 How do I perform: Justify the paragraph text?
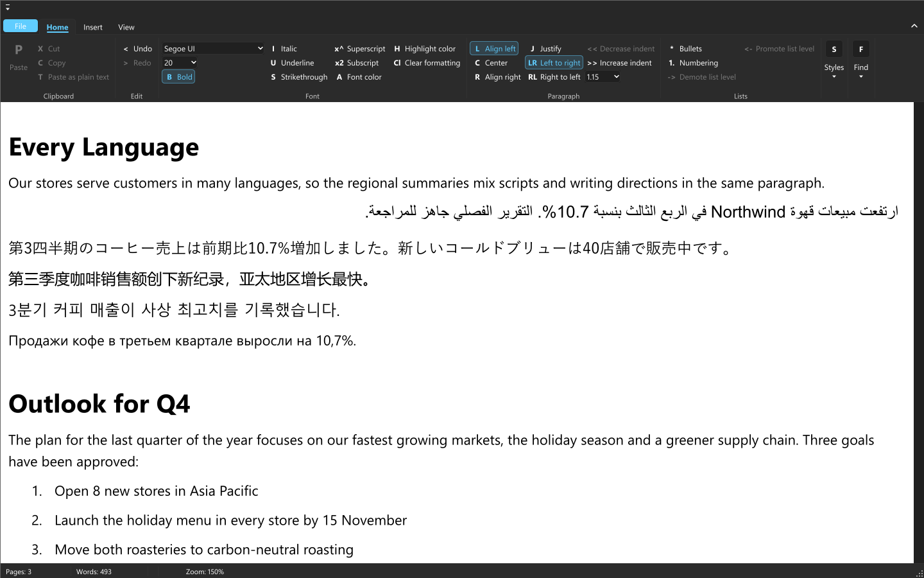click(545, 49)
